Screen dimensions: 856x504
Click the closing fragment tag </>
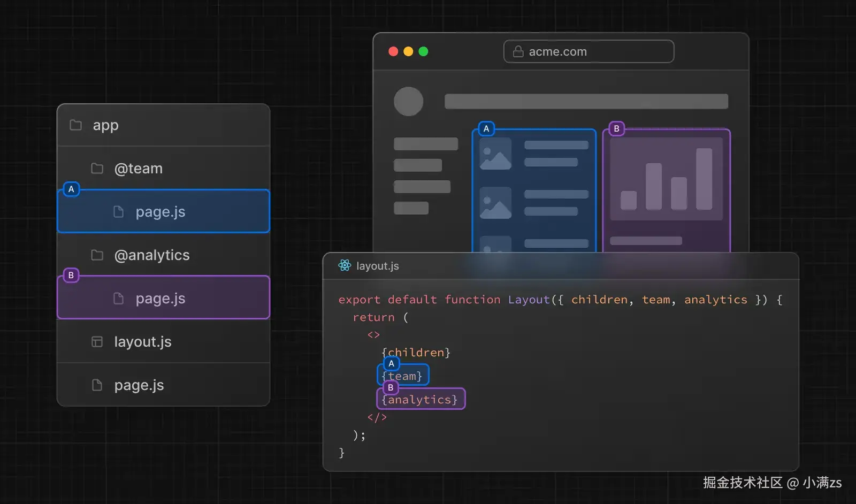[377, 417]
